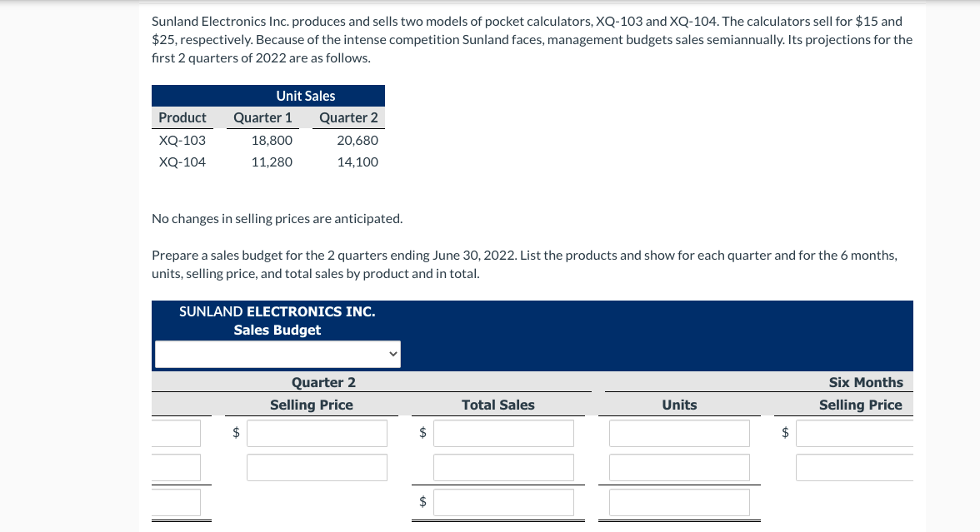980x532 pixels.
Task: Click the Units column heading
Action: [x=679, y=405]
